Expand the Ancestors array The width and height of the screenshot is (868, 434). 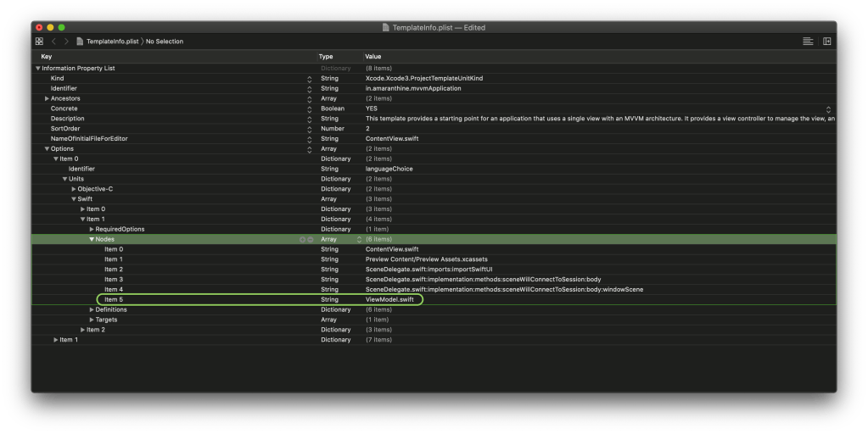click(47, 98)
